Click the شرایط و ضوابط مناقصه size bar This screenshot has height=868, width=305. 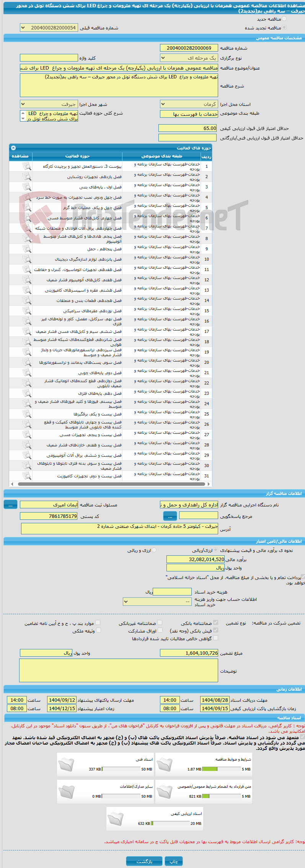tap(221, 769)
